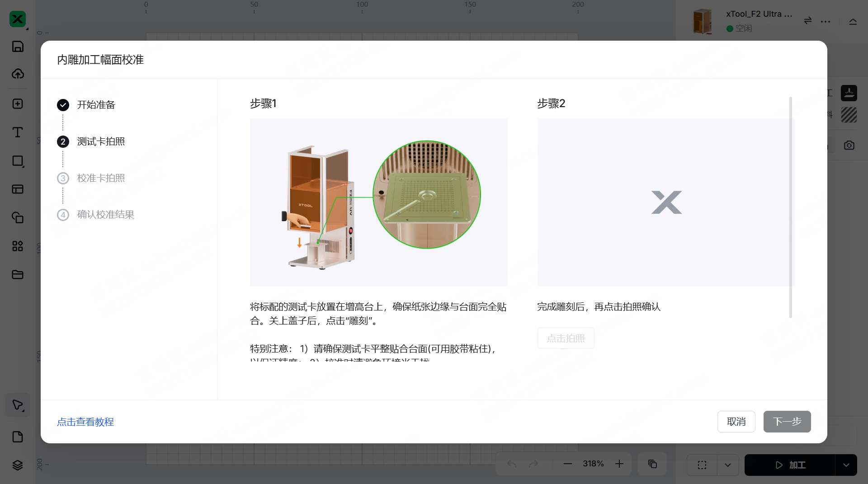Click the dialog's vertical scrollbar
Image resolution: width=868 pixels, height=484 pixels.
(x=791, y=207)
